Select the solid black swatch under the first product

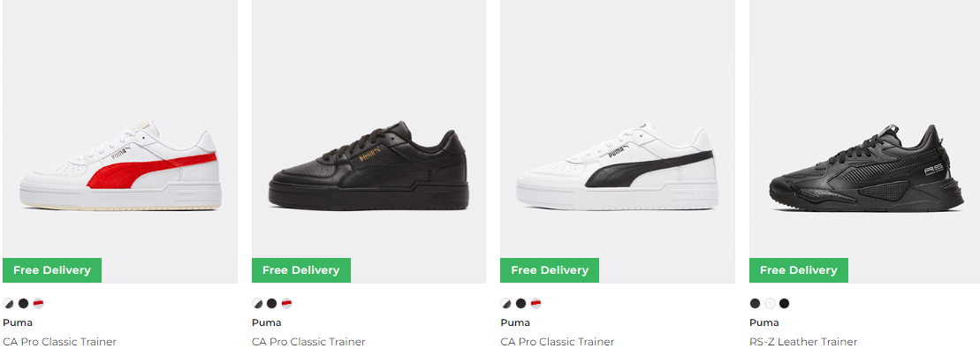(23, 304)
